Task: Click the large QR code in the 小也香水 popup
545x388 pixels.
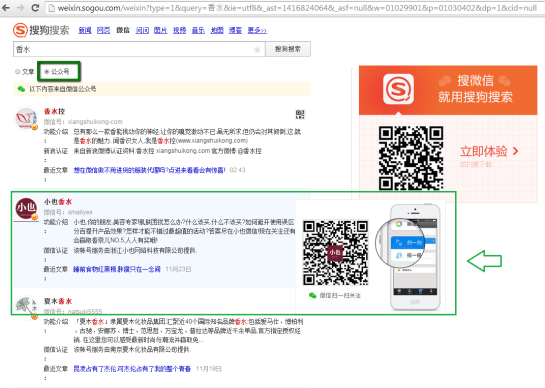Action: click(335, 253)
